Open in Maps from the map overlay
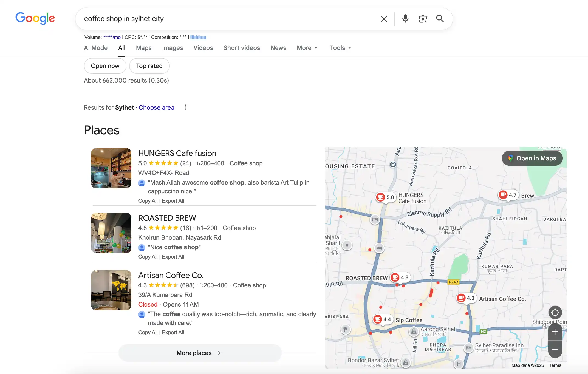 [532, 158]
